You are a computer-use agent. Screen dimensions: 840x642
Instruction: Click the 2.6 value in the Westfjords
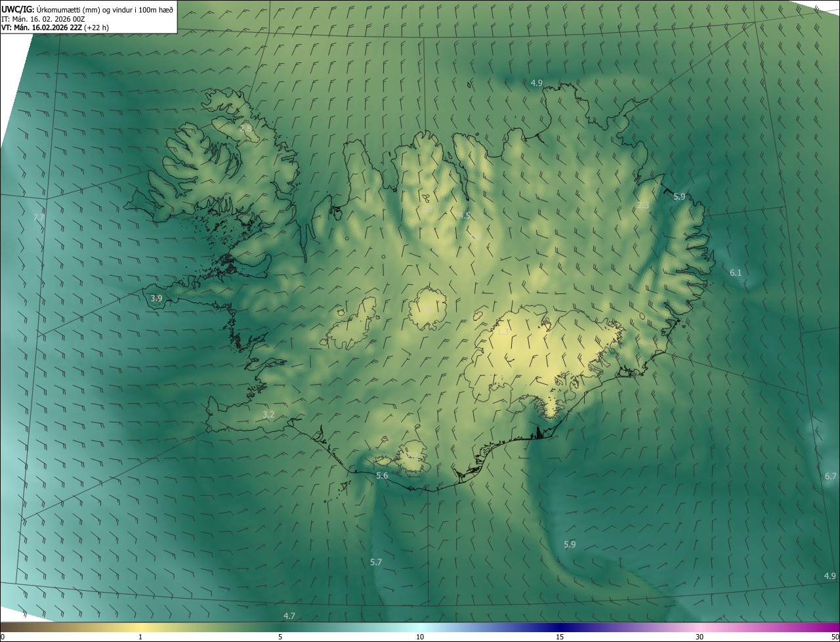coord(245,129)
